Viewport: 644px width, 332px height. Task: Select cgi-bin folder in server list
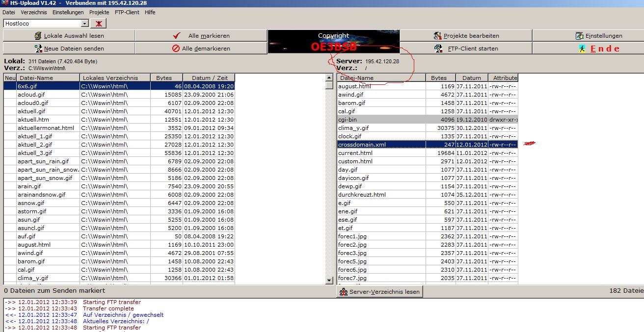(x=348, y=120)
